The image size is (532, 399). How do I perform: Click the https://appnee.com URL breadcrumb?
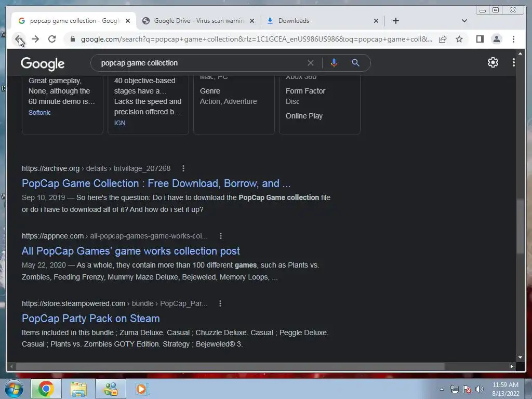(52, 236)
